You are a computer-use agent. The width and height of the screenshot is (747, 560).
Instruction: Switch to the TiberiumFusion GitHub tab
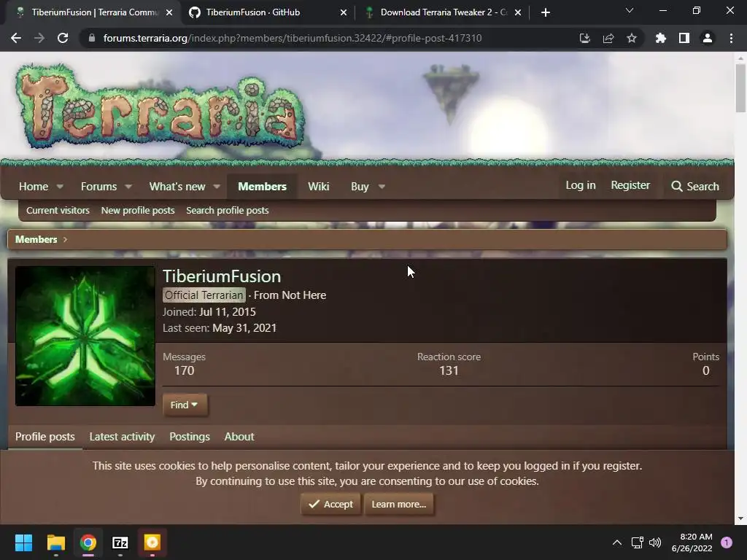coord(252,12)
